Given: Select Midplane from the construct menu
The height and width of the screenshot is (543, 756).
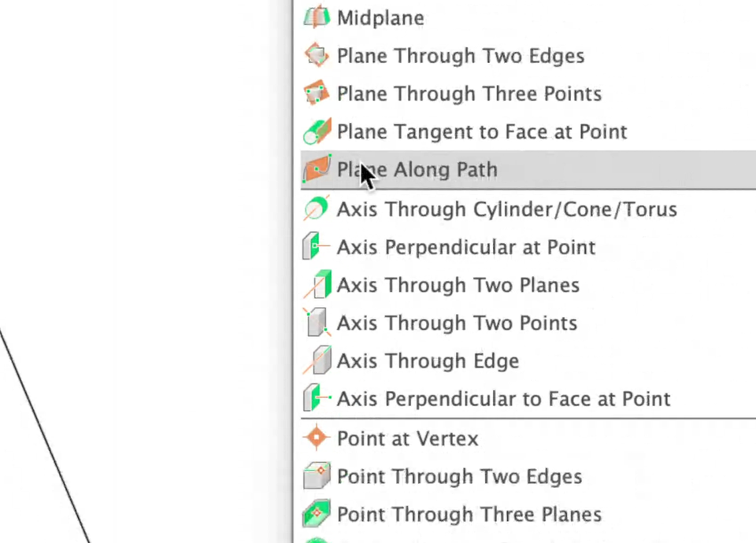Looking at the screenshot, I should click(380, 18).
